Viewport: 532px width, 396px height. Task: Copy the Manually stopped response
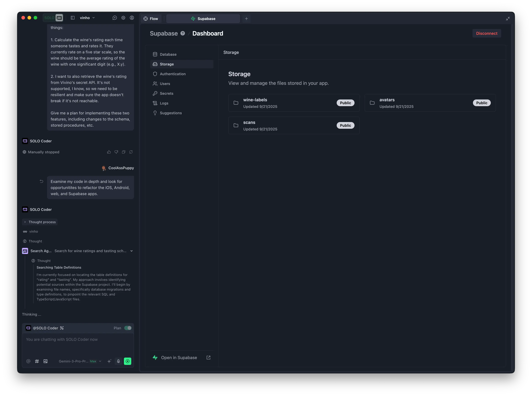(x=123, y=152)
